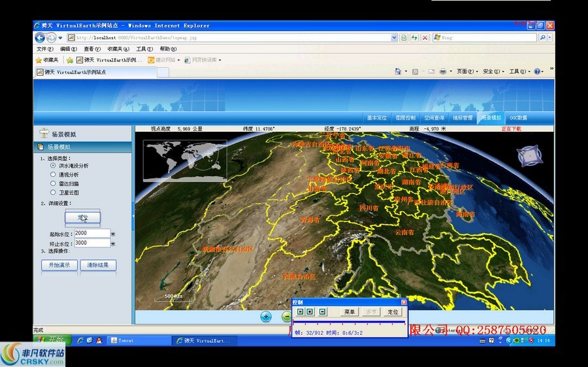Click the search magnifier button
Screen dimensions: 588x367
[542, 37]
